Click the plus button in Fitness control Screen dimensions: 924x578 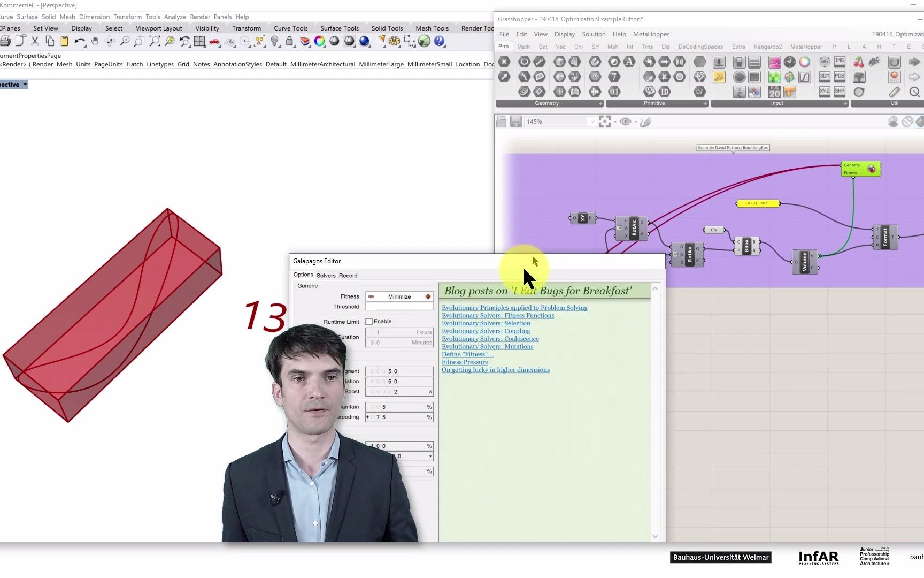(428, 296)
